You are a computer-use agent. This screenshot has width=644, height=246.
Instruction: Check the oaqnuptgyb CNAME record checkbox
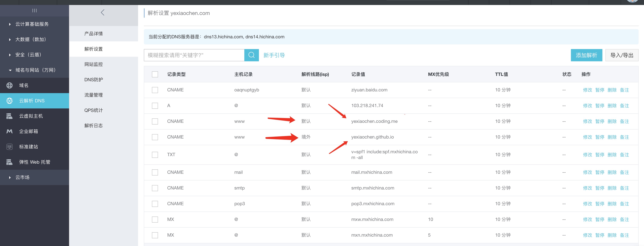pyautogui.click(x=155, y=90)
